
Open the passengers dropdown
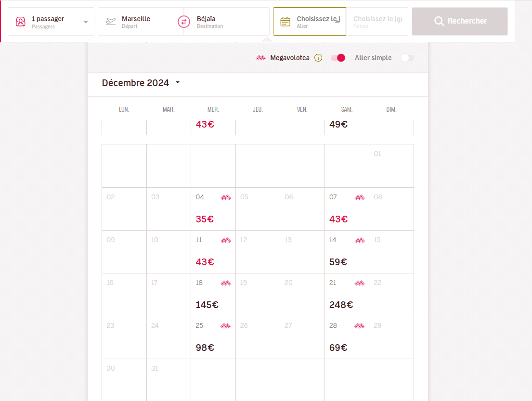(86, 22)
